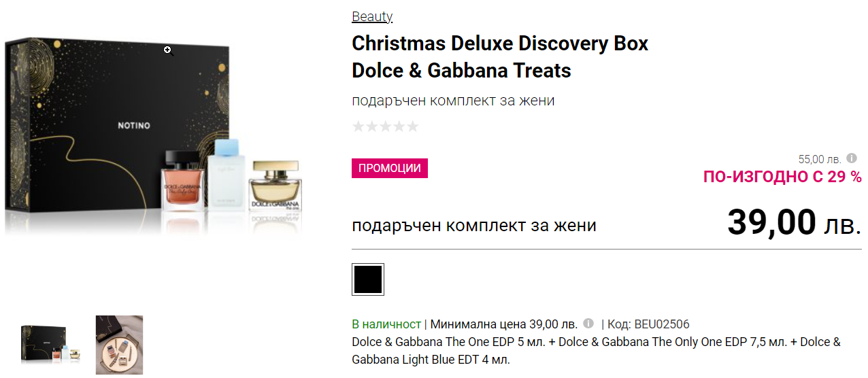868x378 pixels.
Task: Open the Beauty breadcrumb link
Action: tap(372, 16)
